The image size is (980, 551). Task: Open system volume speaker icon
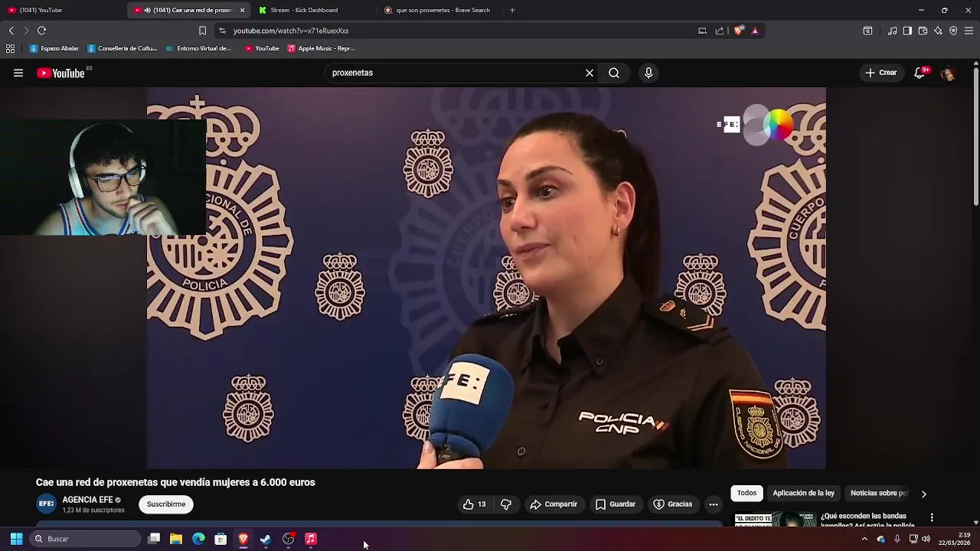tap(926, 539)
